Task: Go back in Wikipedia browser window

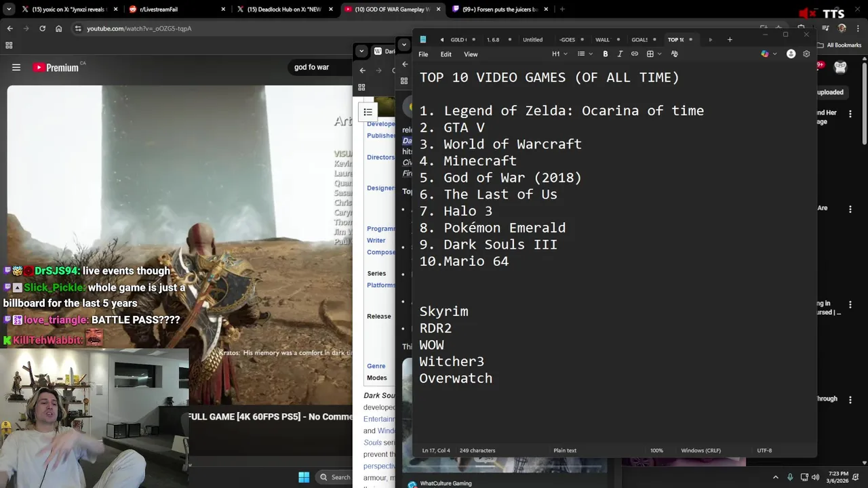Action: click(x=362, y=70)
